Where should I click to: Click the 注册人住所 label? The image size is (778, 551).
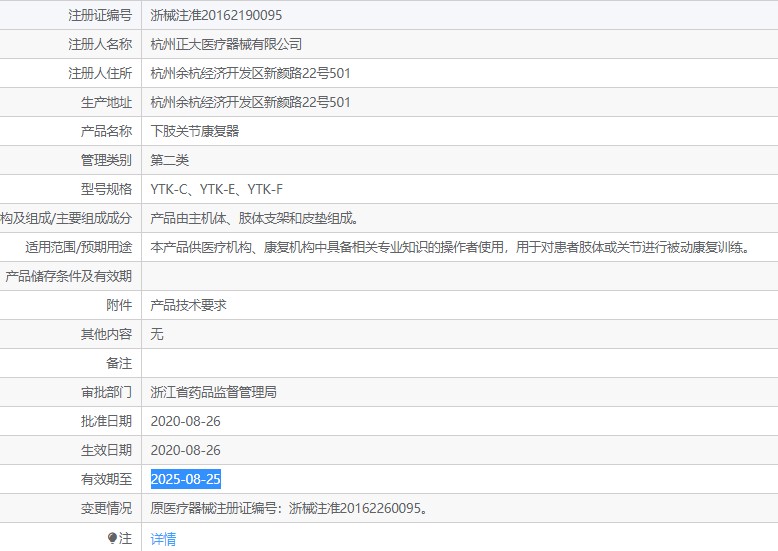point(100,73)
